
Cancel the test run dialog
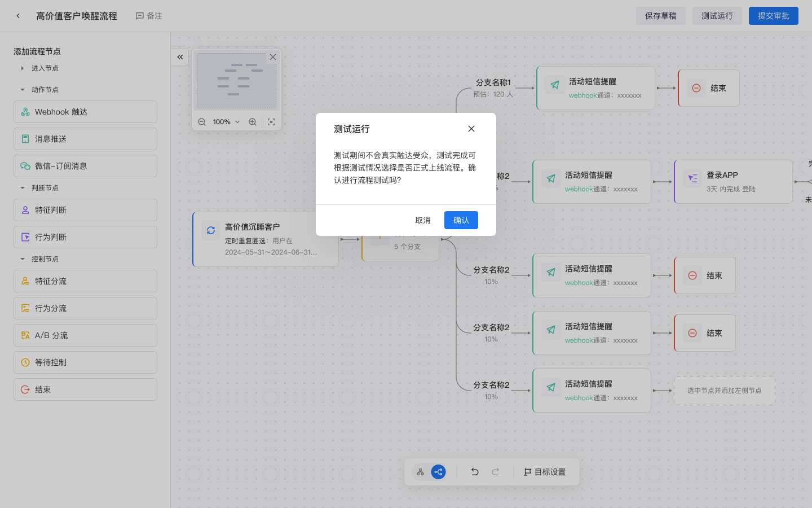point(422,220)
